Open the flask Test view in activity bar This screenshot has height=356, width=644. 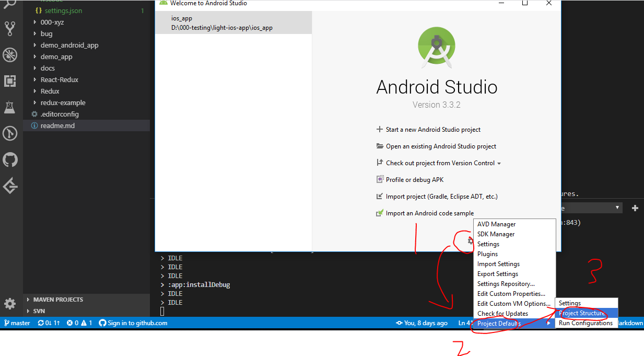(x=10, y=108)
